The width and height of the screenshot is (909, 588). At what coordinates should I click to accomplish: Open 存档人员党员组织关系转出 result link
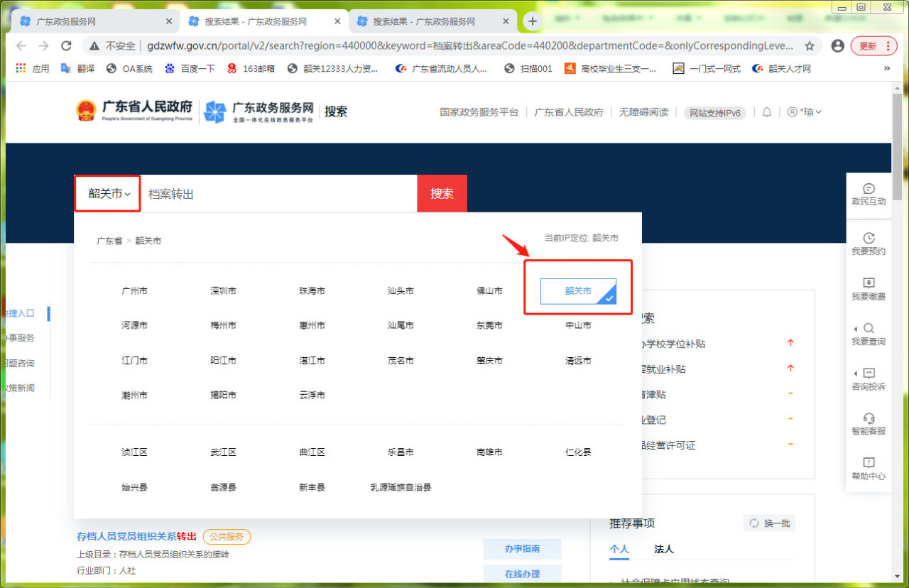pyautogui.click(x=136, y=536)
